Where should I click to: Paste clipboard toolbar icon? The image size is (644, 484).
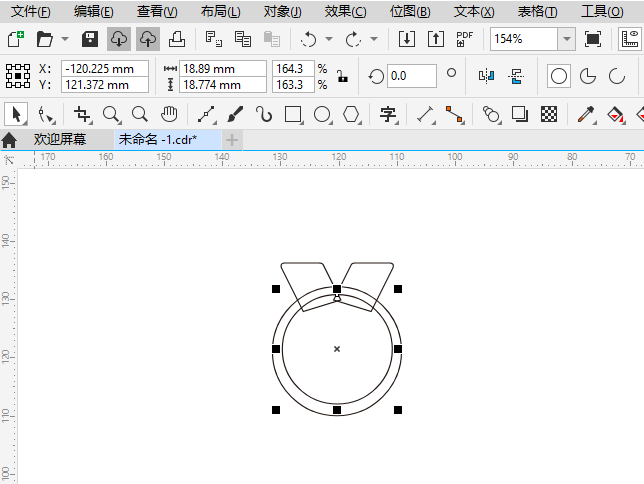click(271, 39)
